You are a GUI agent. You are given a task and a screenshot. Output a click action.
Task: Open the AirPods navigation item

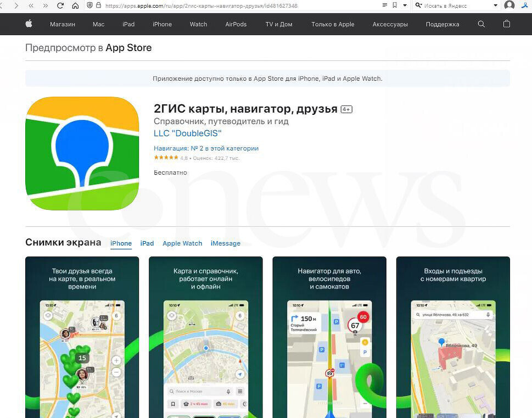[x=236, y=24]
